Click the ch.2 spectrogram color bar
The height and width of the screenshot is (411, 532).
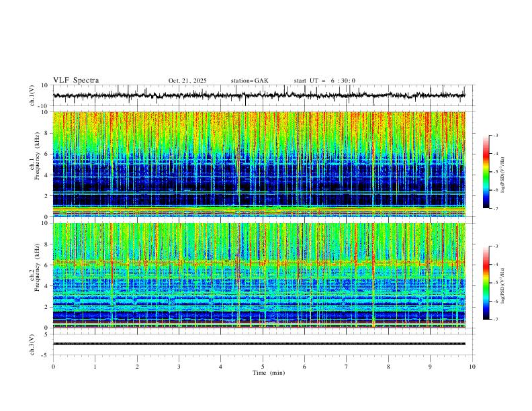coord(486,283)
